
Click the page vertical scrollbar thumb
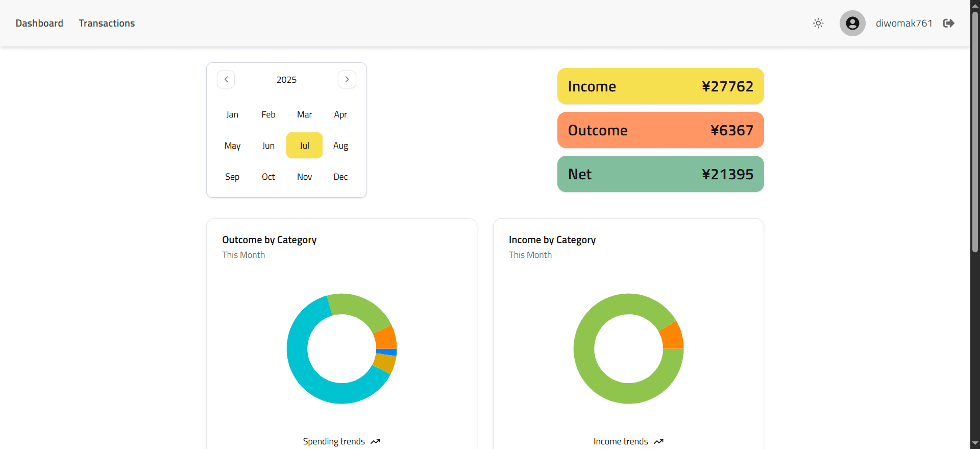[x=975, y=132]
